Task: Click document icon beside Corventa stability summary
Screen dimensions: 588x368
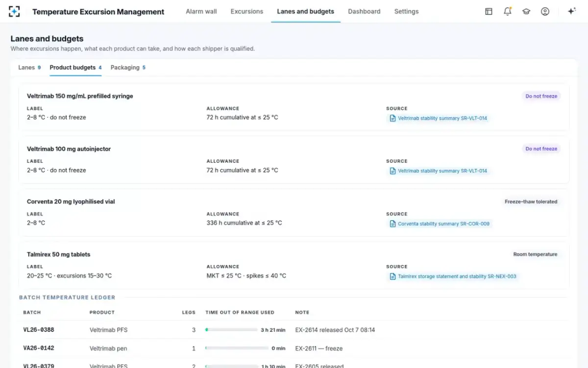Action: tap(392, 224)
